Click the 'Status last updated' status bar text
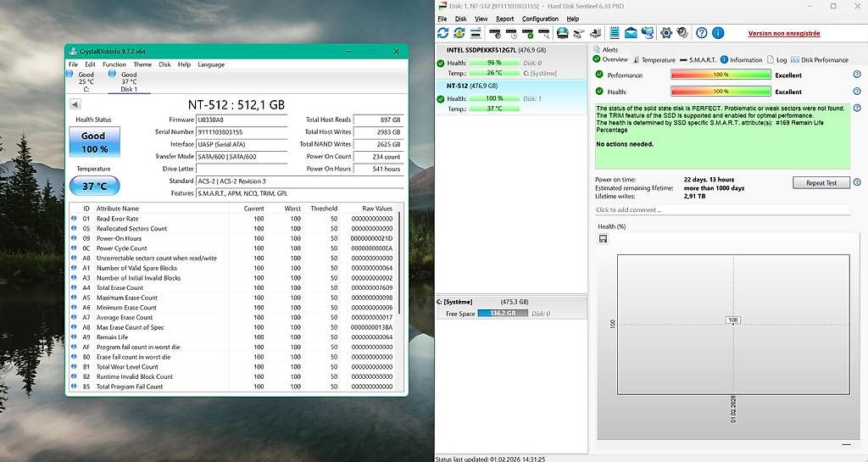The image size is (868, 462). point(491,459)
